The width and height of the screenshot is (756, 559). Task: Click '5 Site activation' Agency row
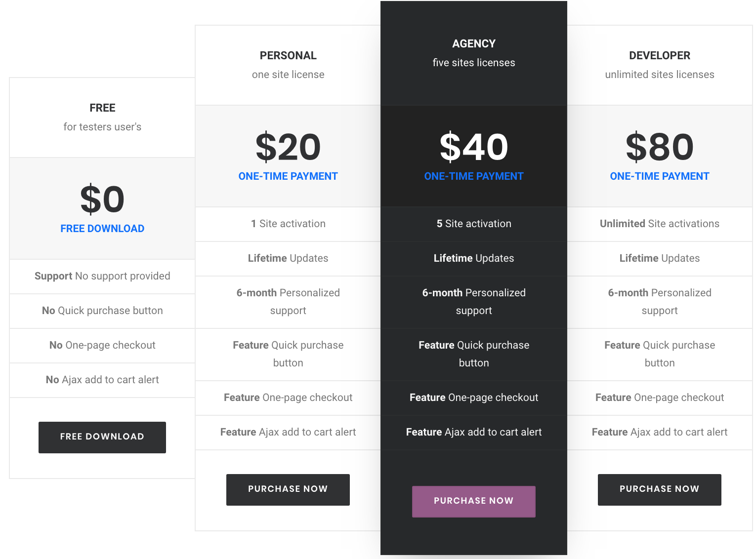(x=474, y=224)
